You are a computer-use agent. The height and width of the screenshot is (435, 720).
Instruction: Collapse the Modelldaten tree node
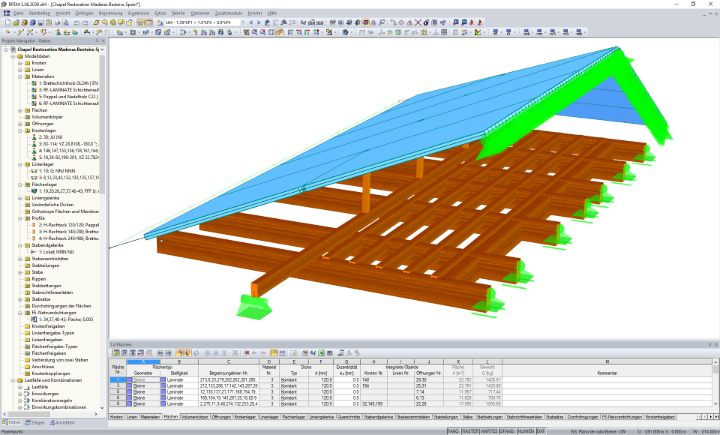[13, 56]
